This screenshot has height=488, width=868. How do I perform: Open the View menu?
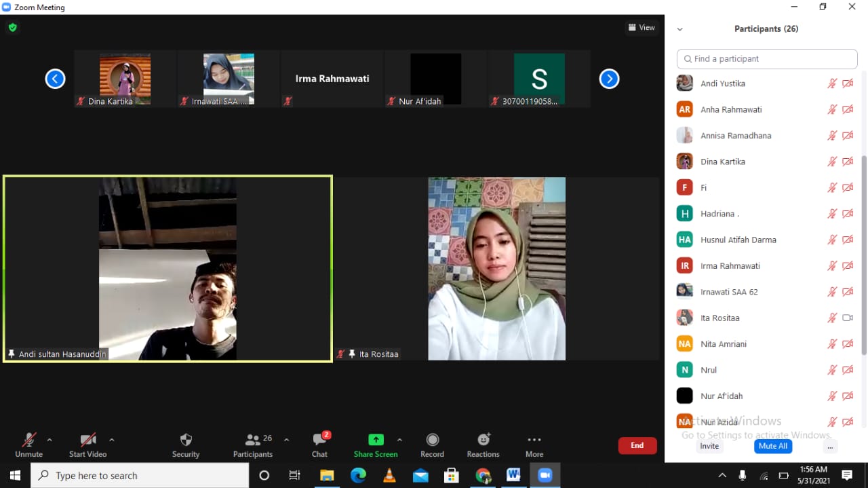click(x=642, y=27)
